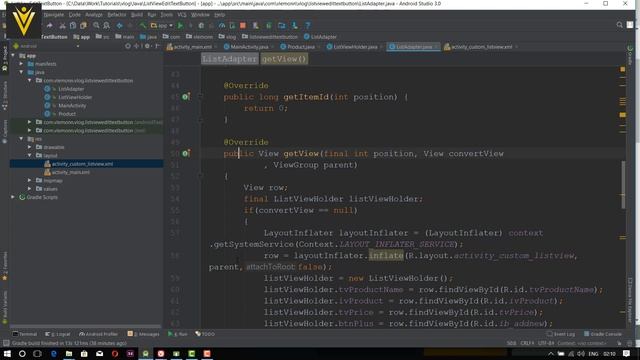The height and width of the screenshot is (360, 640).
Task: Click the override gutter icon beside getItemId
Action: pos(186,97)
